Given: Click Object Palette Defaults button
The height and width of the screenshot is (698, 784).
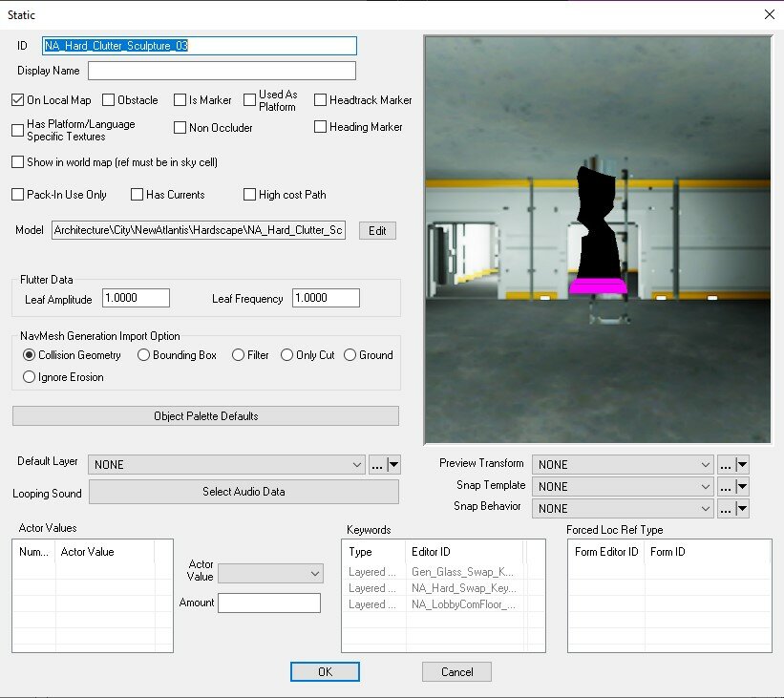Looking at the screenshot, I should [205, 416].
